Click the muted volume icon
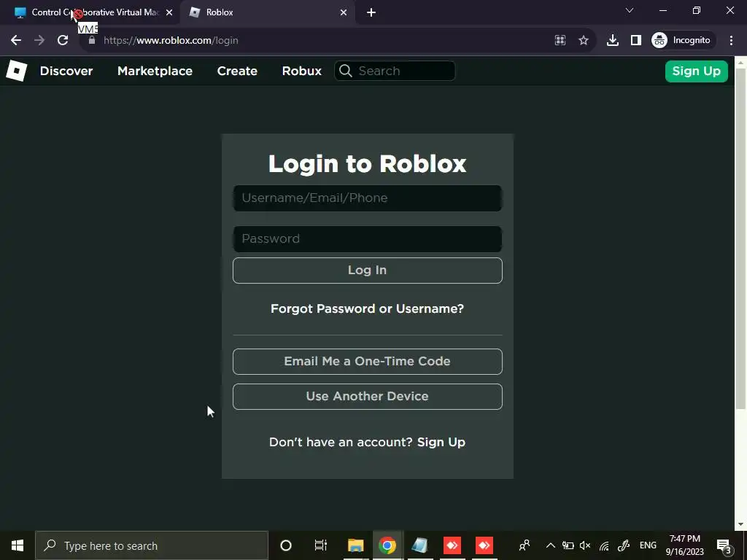Viewport: 747px width, 560px height. [x=586, y=545]
